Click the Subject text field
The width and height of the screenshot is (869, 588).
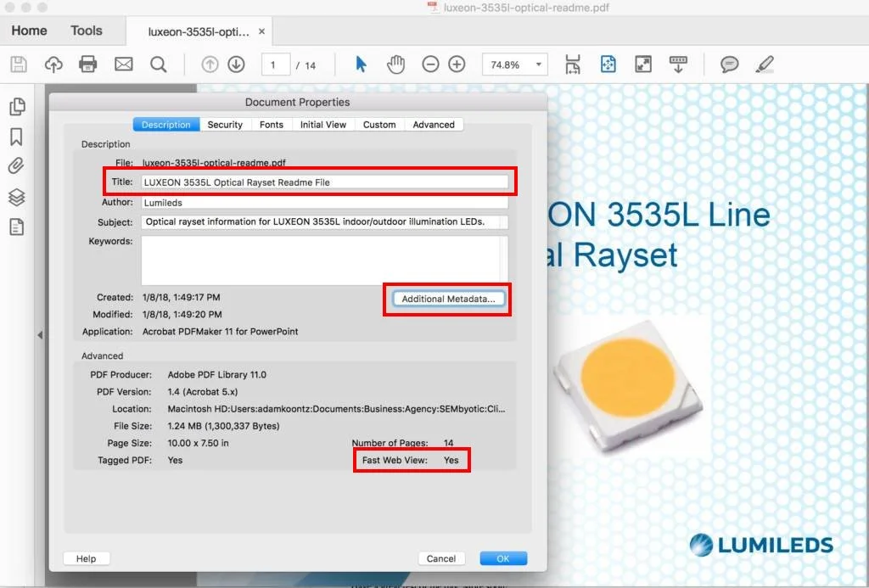325,222
